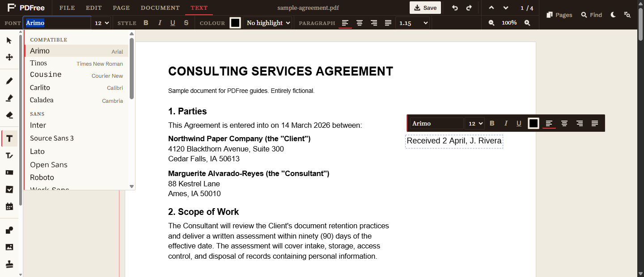Toggle italic in the floating text toolbar
The height and width of the screenshot is (277, 644).
pyautogui.click(x=506, y=123)
